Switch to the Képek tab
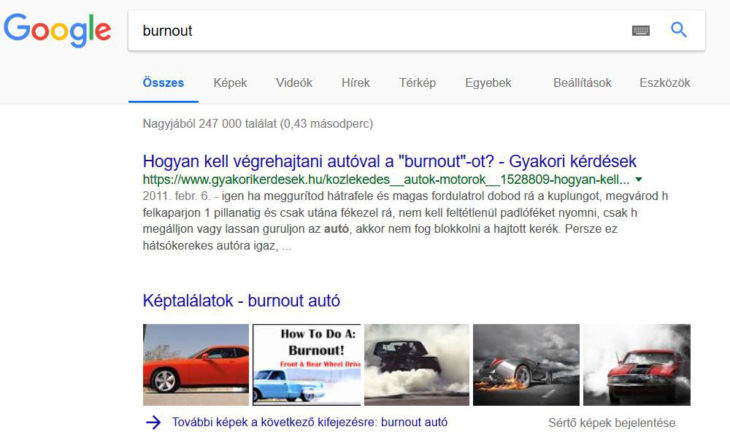 [230, 83]
